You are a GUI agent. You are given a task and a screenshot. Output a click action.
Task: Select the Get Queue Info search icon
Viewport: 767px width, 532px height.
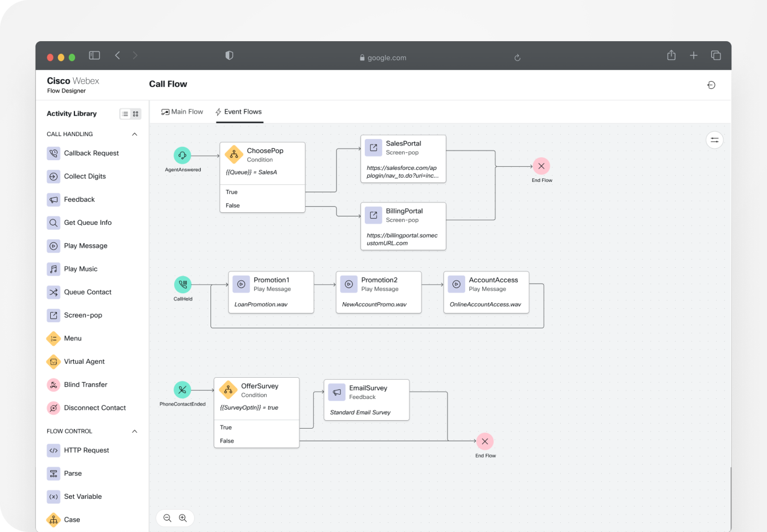coord(53,222)
